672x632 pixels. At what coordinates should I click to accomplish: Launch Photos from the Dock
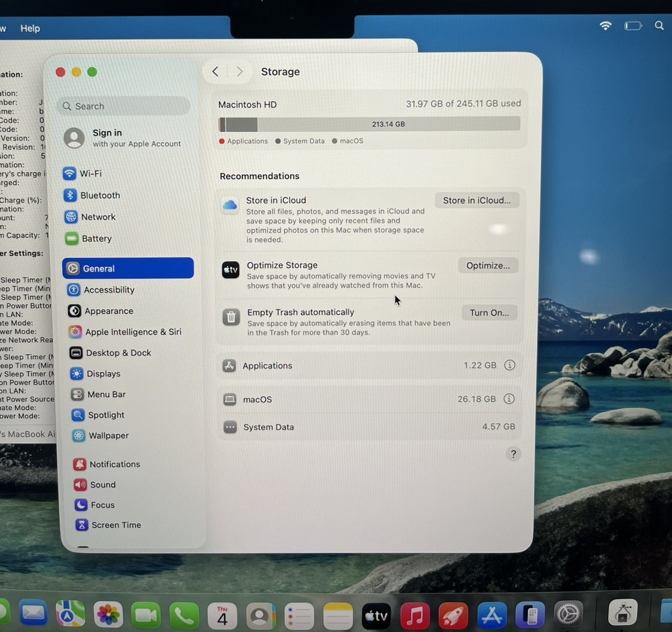tap(108, 615)
